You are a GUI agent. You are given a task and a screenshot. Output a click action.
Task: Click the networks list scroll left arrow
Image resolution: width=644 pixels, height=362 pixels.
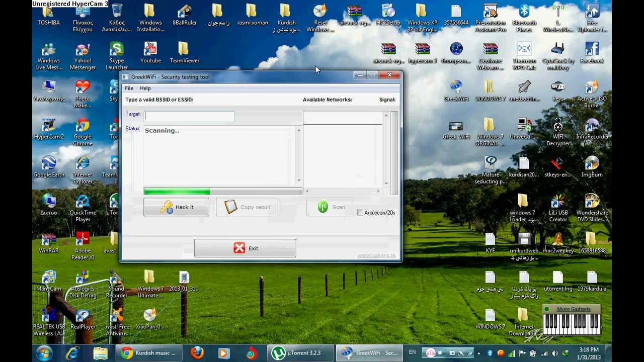coord(307,191)
